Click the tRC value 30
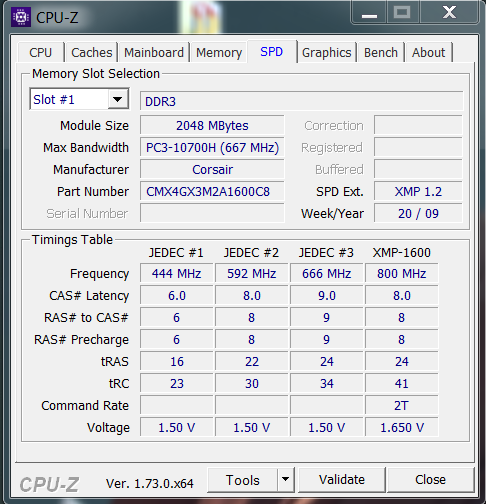486x504 pixels. [252, 383]
